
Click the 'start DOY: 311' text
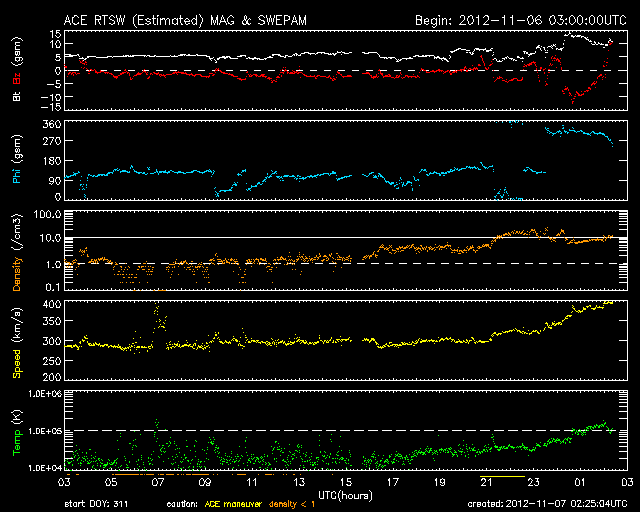click(96, 504)
